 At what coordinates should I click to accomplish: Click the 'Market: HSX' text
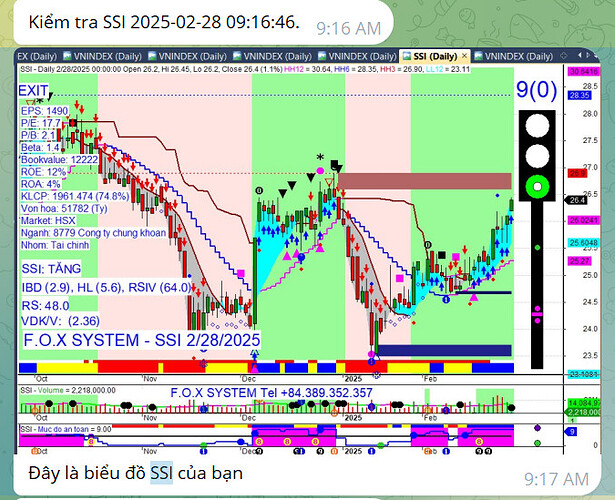pos(48,220)
